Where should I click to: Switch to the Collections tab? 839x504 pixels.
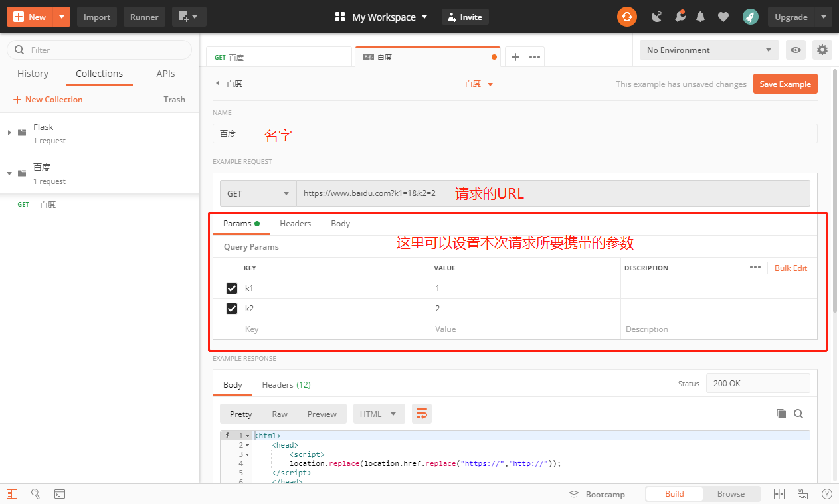[x=99, y=74]
